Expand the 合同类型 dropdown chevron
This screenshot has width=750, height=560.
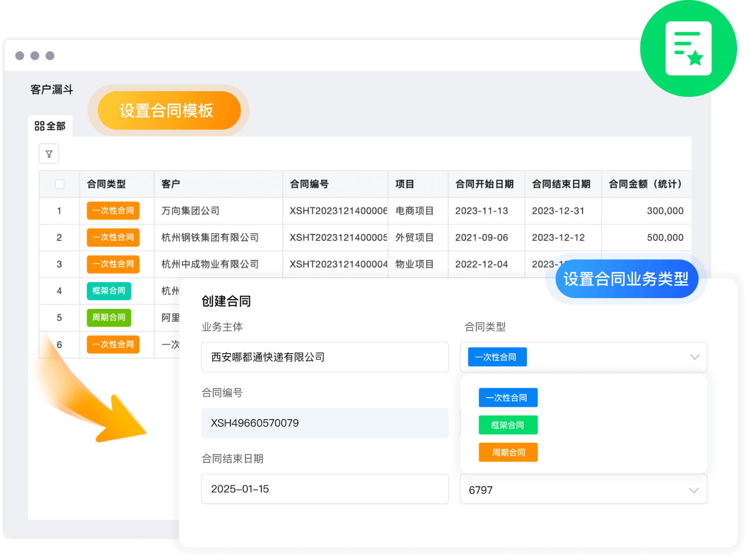tap(694, 357)
